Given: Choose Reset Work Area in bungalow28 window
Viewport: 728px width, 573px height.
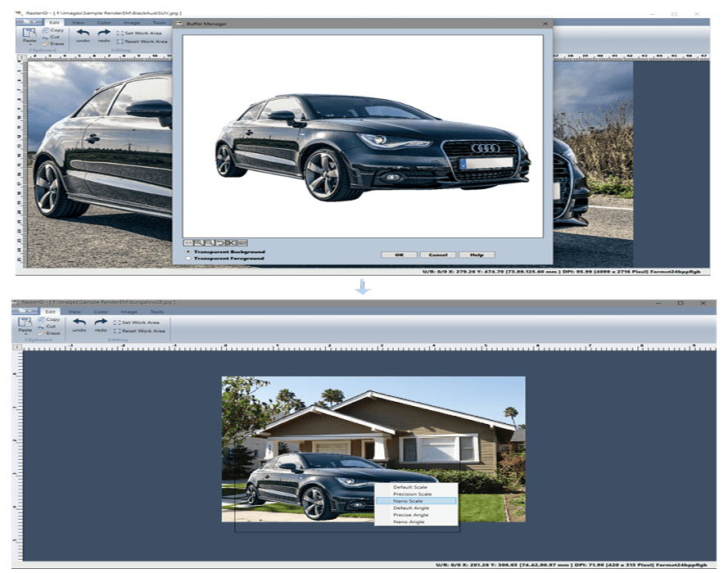Looking at the screenshot, I should [x=139, y=331].
